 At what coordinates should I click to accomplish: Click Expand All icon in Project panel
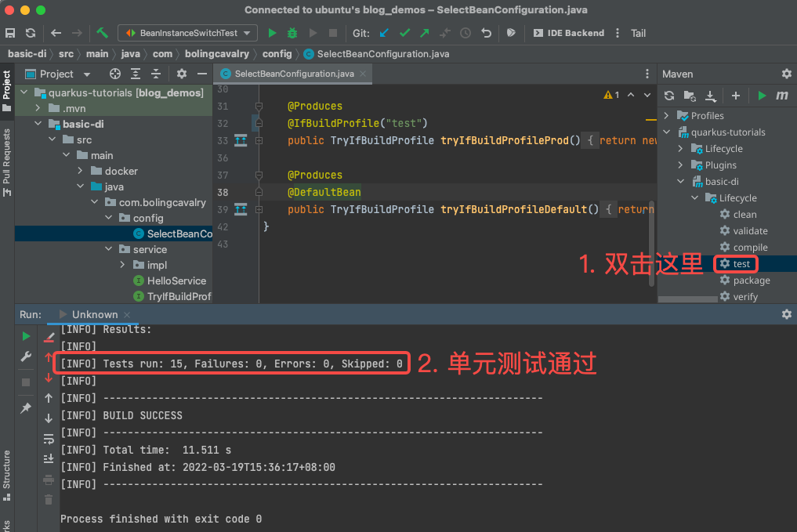coord(136,74)
